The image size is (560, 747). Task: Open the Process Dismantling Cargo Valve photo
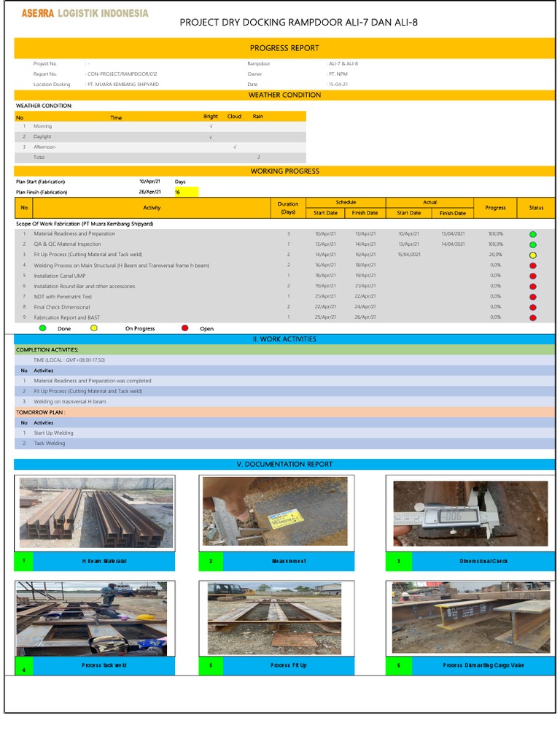(x=471, y=617)
